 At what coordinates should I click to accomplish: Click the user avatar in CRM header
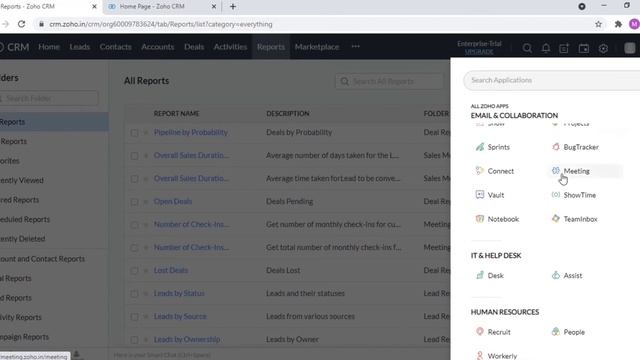[x=630, y=48]
